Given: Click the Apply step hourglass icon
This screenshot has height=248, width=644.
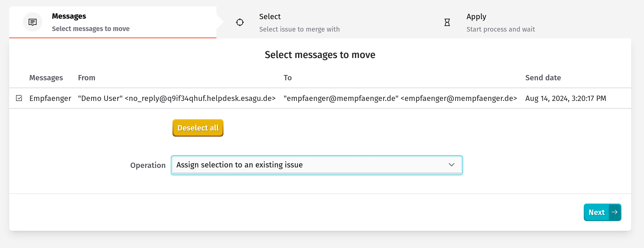Looking at the screenshot, I should click(447, 22).
